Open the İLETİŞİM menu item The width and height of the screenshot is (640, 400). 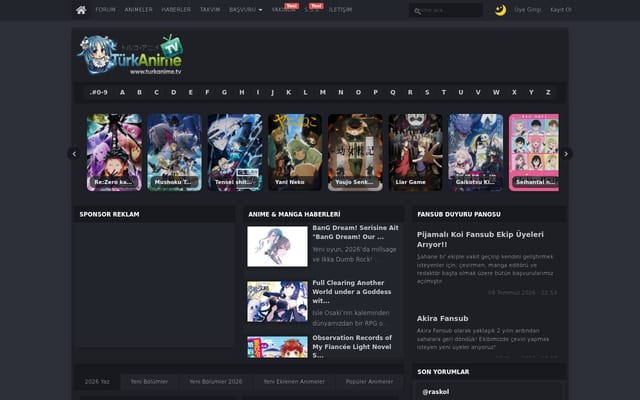pyautogui.click(x=340, y=10)
